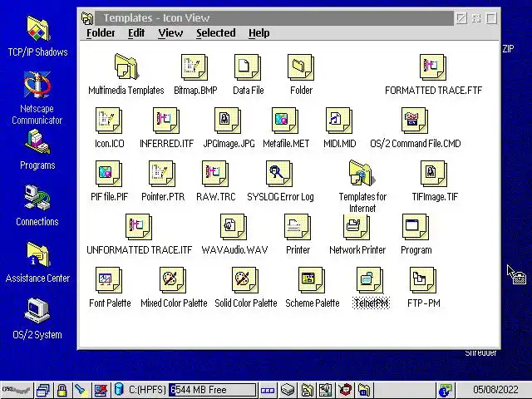Click the WarpCenter shutdown icon
The image size is (532, 399).
[101, 390]
